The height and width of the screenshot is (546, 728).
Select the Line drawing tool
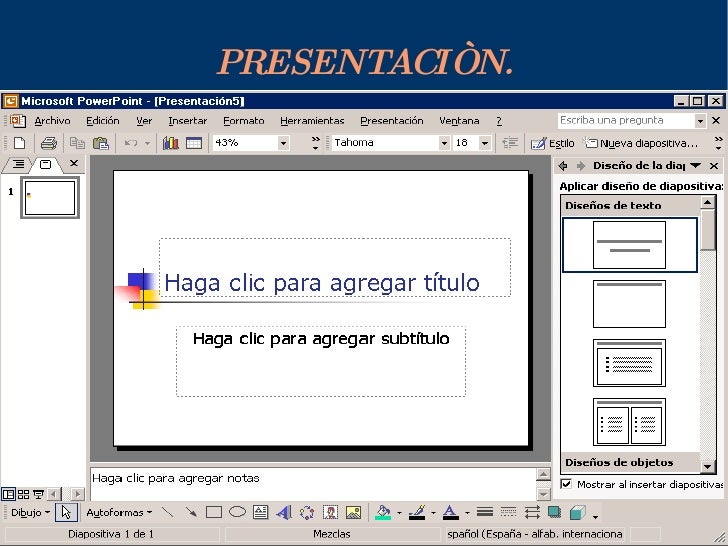[168, 512]
